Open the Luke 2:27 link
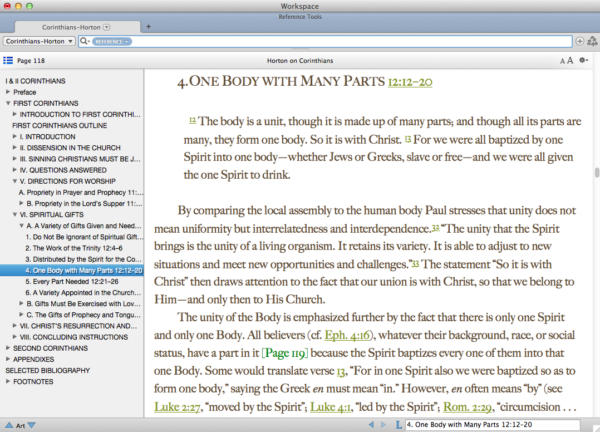This screenshot has height=432, width=600. click(x=177, y=407)
